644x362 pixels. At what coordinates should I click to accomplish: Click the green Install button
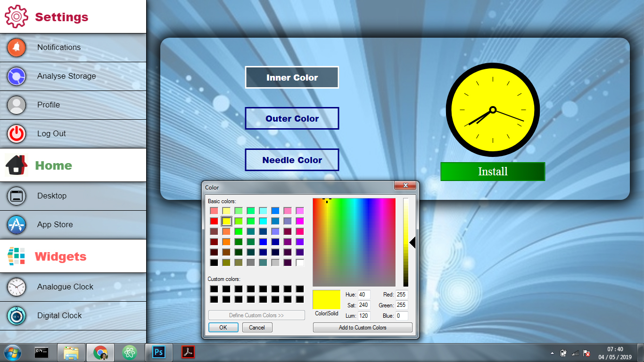pos(493,172)
